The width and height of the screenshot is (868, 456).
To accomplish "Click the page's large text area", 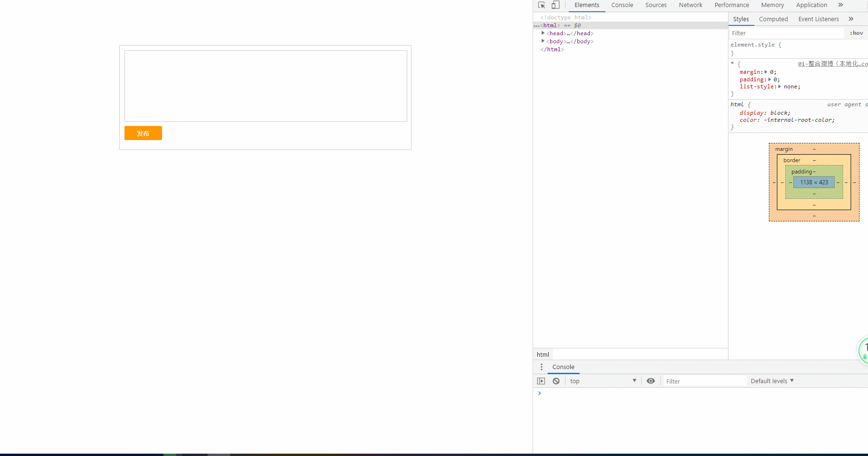I will coord(266,86).
